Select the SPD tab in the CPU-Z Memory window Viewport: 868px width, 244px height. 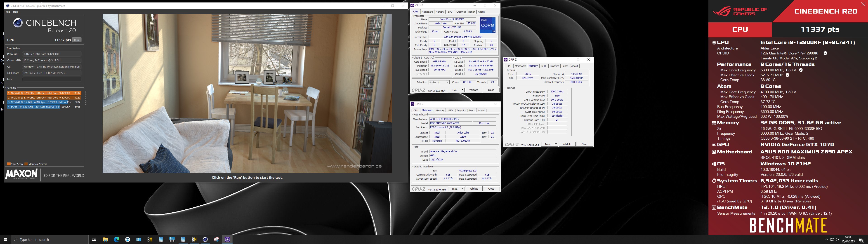coord(543,66)
